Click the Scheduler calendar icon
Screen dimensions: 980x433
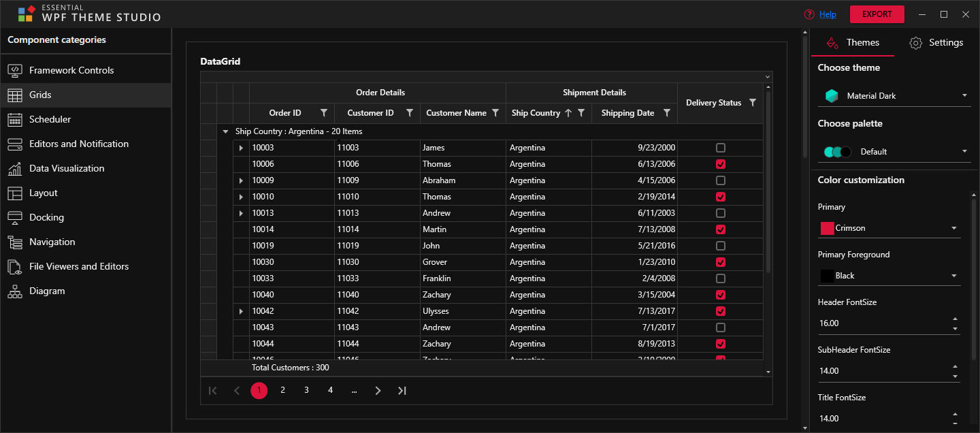pos(15,120)
